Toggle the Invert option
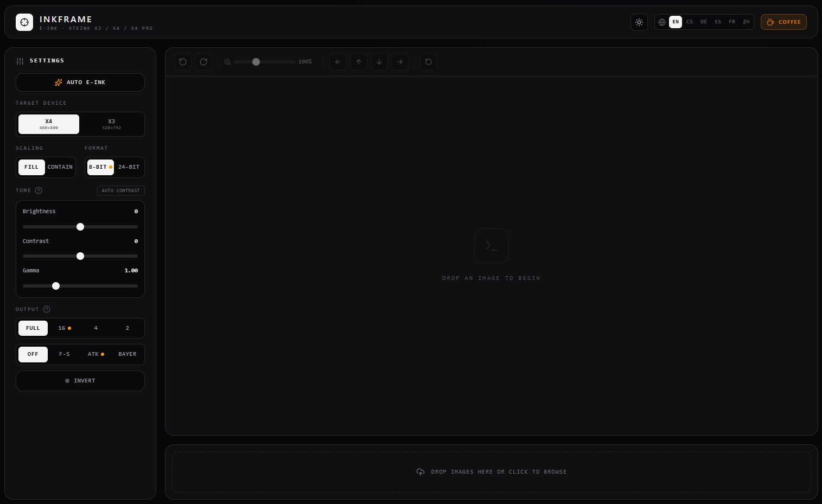The height and width of the screenshot is (504, 822). 80,381
